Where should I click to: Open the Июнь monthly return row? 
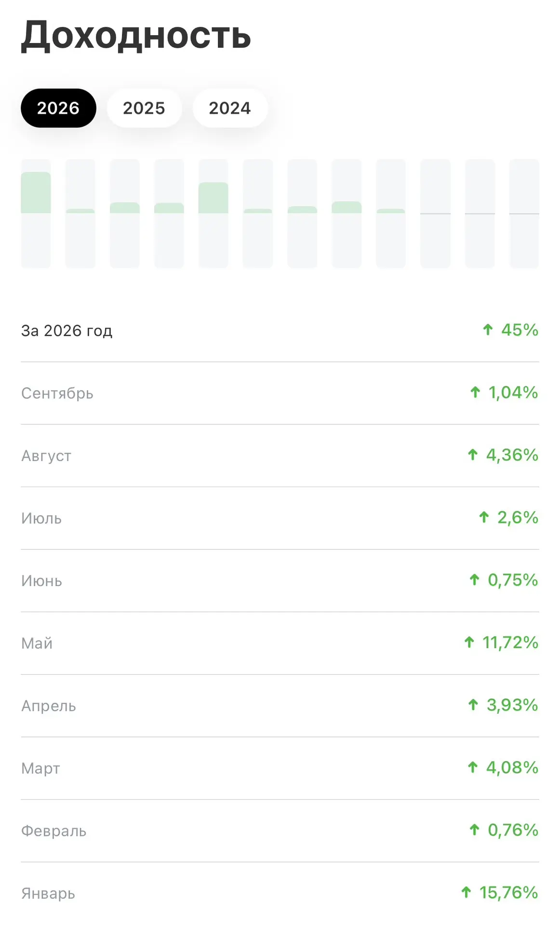(x=280, y=581)
